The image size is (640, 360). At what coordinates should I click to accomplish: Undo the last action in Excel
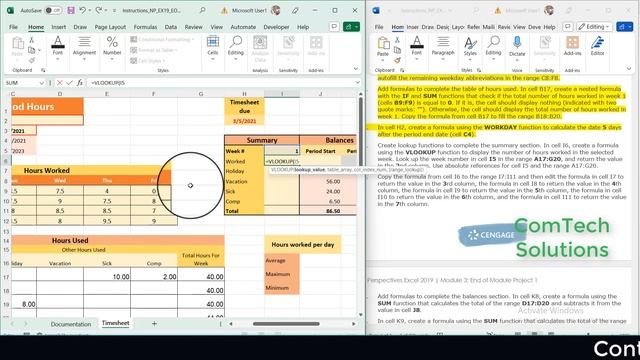coord(83,10)
